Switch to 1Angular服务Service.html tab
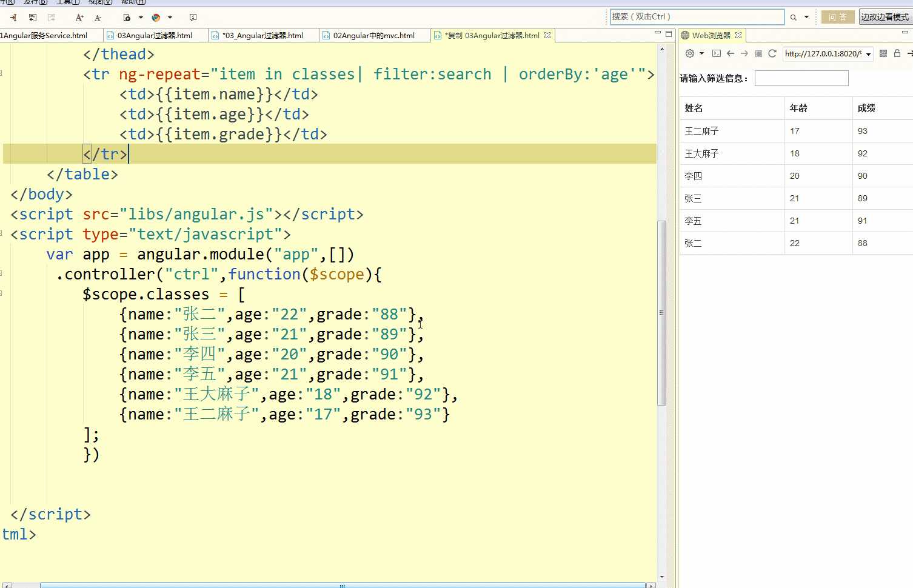This screenshot has width=913, height=588. (44, 36)
